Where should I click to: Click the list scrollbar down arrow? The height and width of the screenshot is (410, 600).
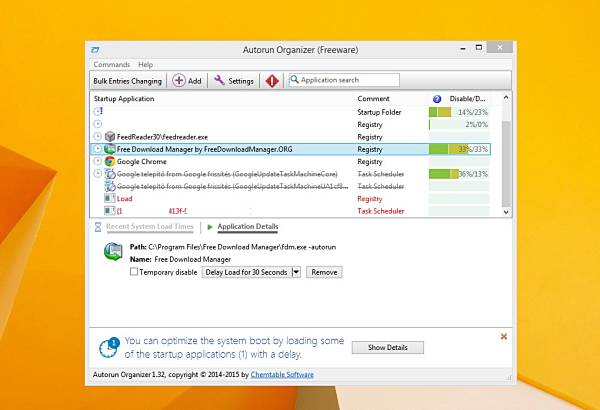[506, 212]
